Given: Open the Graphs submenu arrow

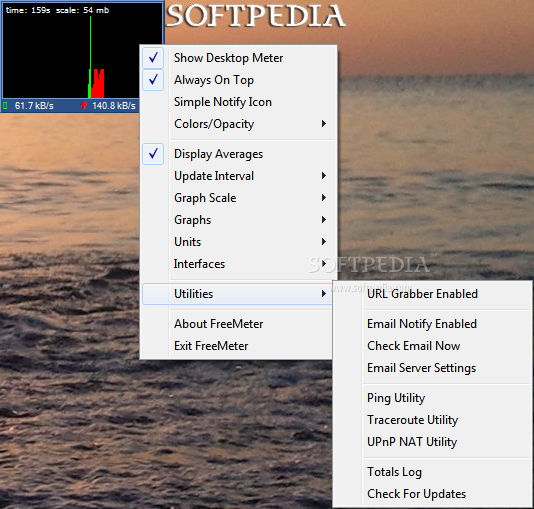Looking at the screenshot, I should point(324,220).
